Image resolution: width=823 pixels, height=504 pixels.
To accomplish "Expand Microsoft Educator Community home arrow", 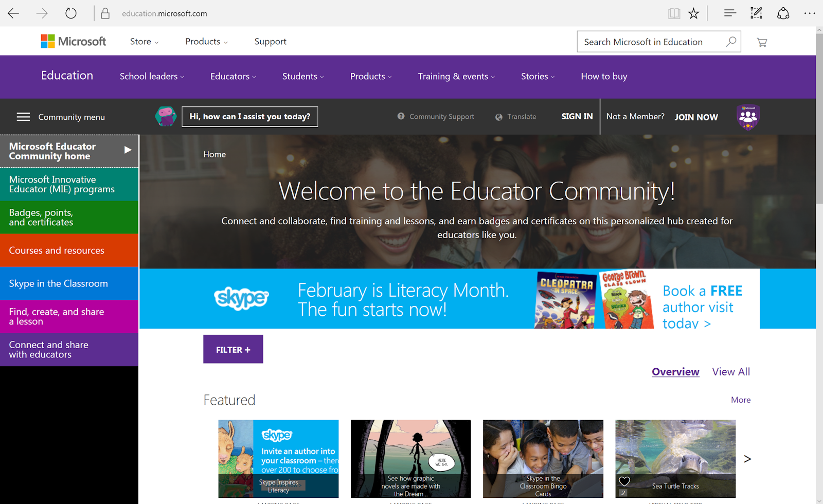I will (x=128, y=150).
